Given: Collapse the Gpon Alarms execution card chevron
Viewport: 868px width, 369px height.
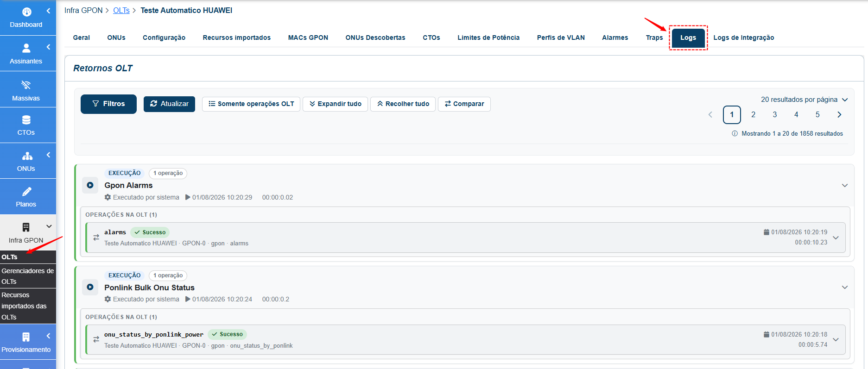Looking at the screenshot, I should click(x=845, y=185).
